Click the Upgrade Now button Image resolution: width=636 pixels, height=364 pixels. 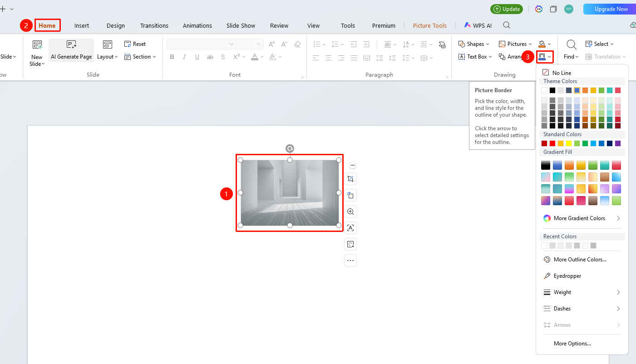pos(611,9)
